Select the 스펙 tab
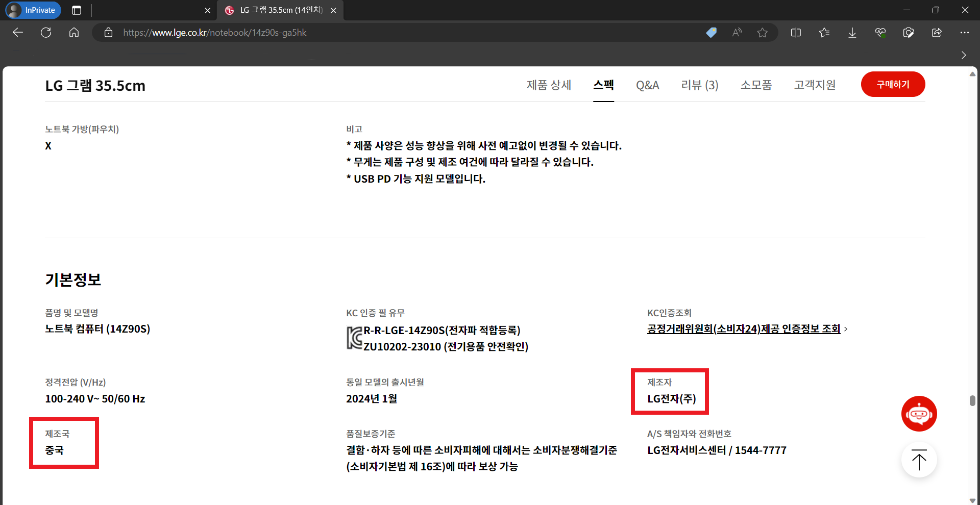This screenshot has height=505, width=980. pyautogui.click(x=603, y=85)
